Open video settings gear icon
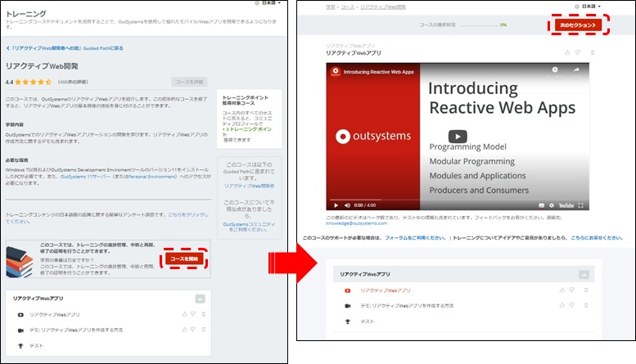The width and height of the screenshot is (636, 364). [551, 204]
